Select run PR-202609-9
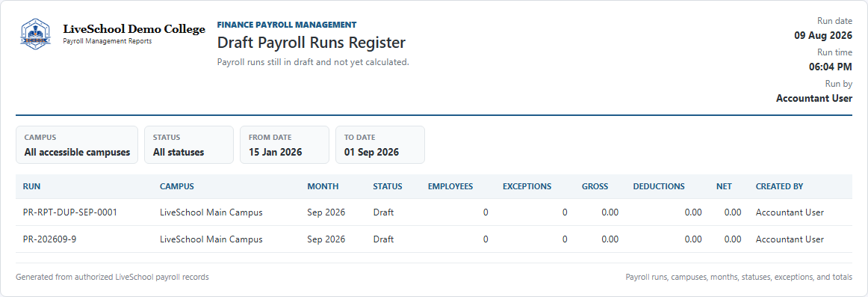Viewport: 868px width, 297px height. 49,239
